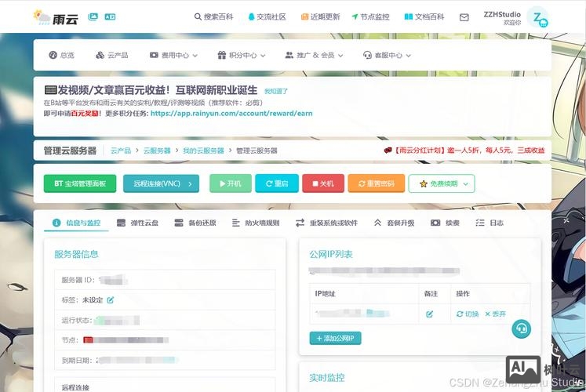This screenshot has width=586, height=392.
Task: Open 远程连接(VNC) button
Action: point(161,183)
